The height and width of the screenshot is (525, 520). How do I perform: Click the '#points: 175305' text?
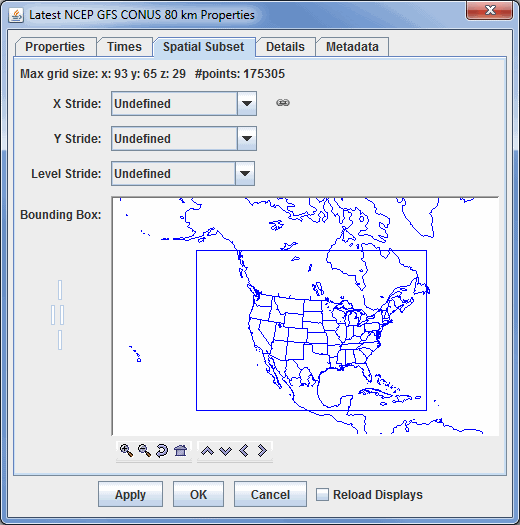[x=240, y=74]
